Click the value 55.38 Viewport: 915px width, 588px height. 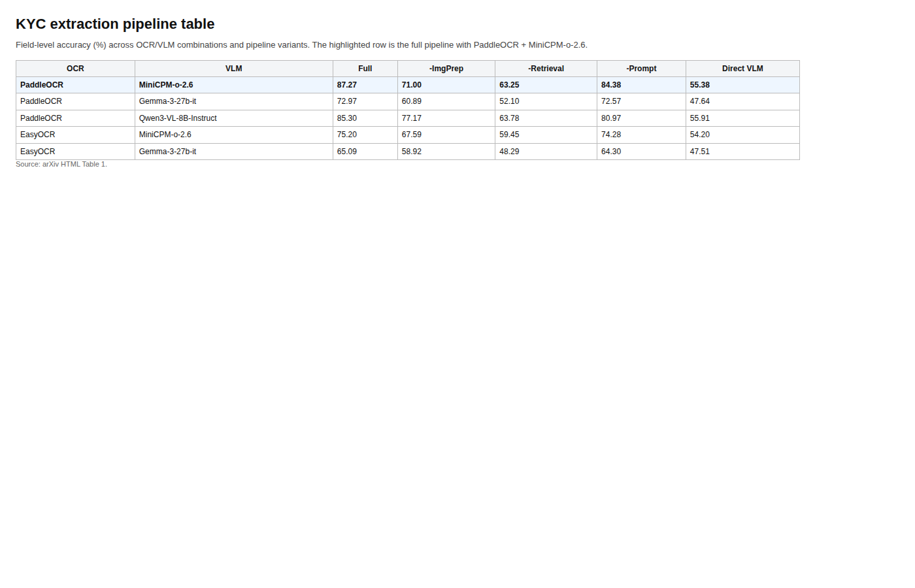point(700,85)
